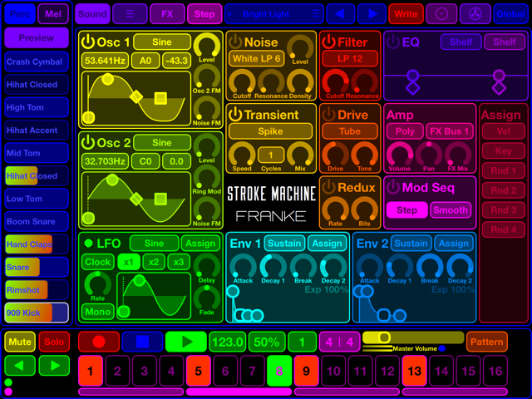Image resolution: width=532 pixels, height=399 pixels.
Task: Toggle the EQ power switch
Action: 392,42
